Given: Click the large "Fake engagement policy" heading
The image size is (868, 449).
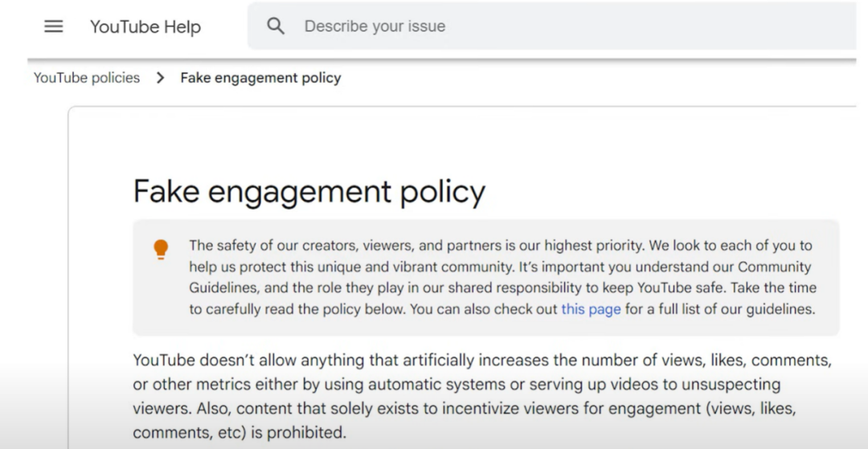Looking at the screenshot, I should [309, 192].
